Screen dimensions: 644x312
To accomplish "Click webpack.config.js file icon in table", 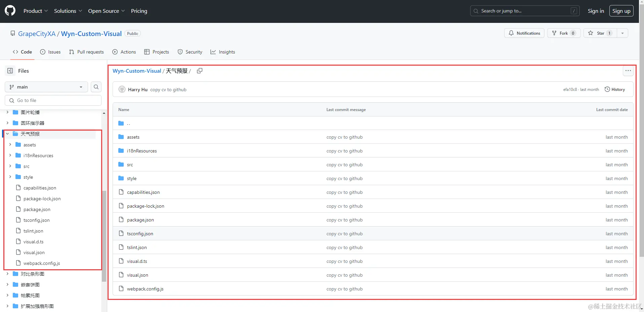I will point(121,288).
